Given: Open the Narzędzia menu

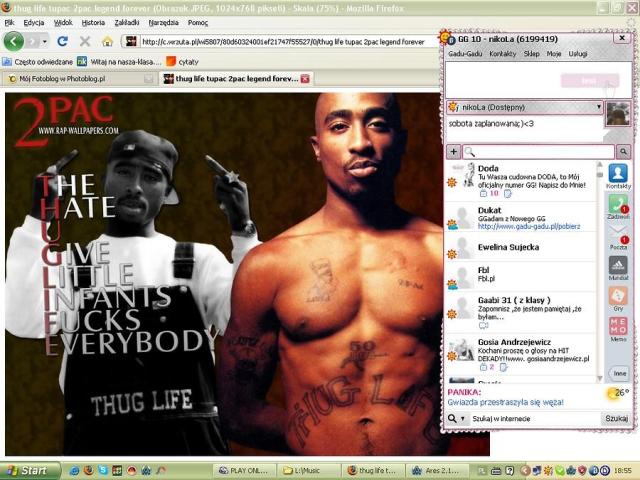Looking at the screenshot, I should (164, 23).
